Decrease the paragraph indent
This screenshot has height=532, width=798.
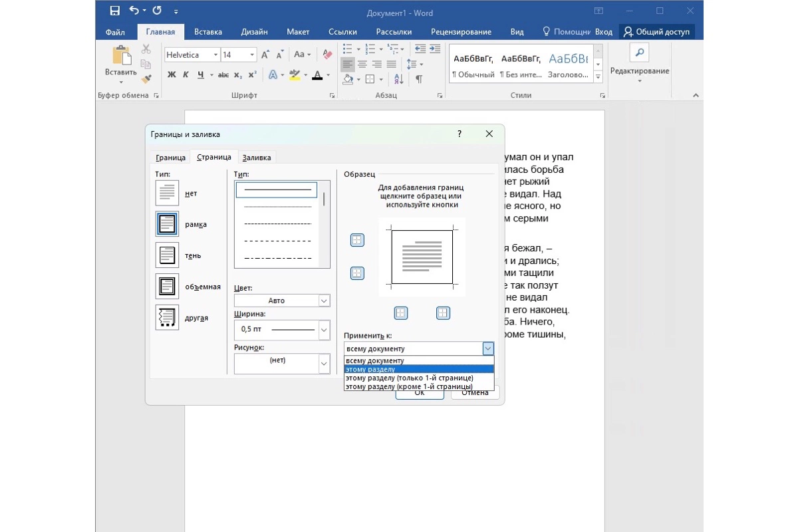tap(420, 49)
